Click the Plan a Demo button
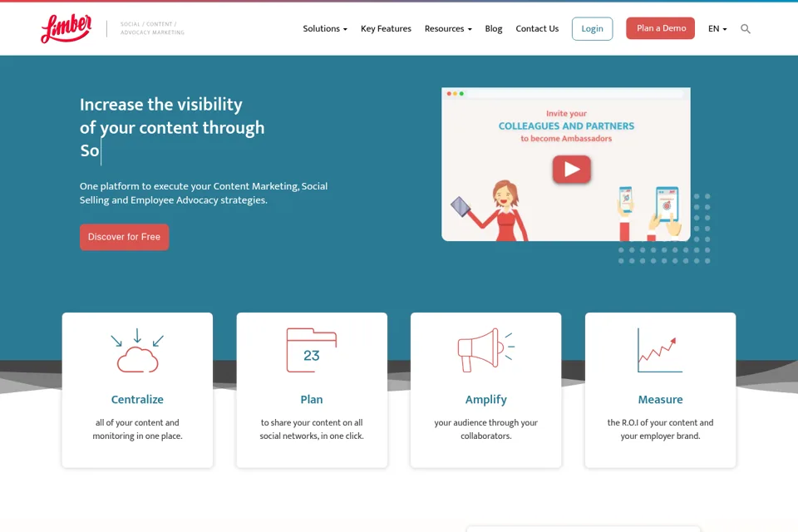 pyautogui.click(x=660, y=28)
